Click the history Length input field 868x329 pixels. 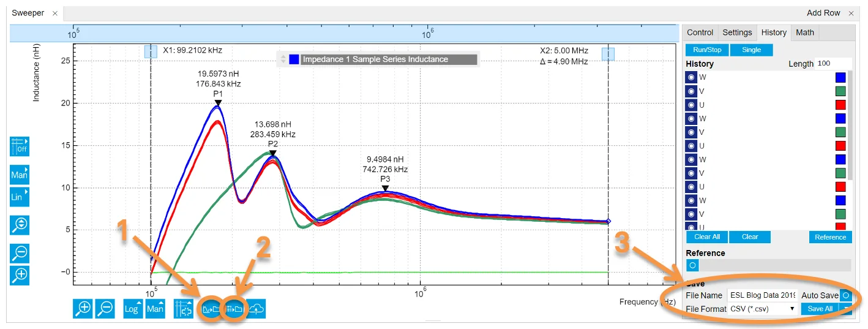[x=833, y=64]
